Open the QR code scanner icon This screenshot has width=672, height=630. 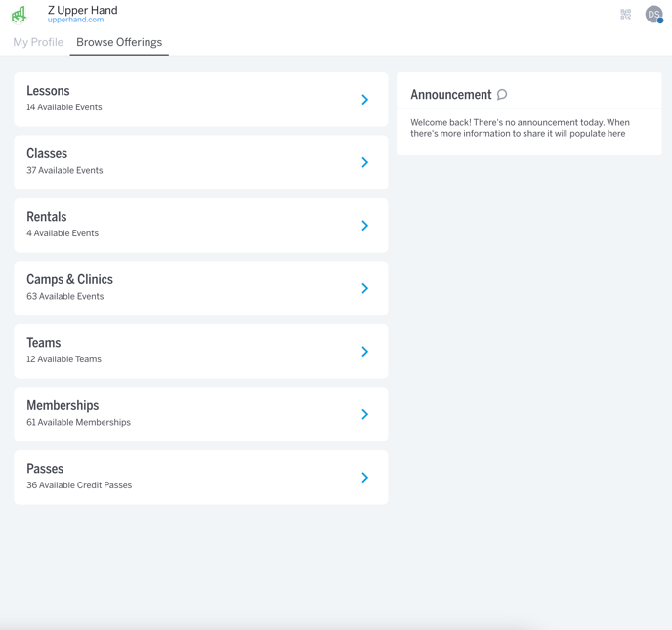click(x=625, y=15)
